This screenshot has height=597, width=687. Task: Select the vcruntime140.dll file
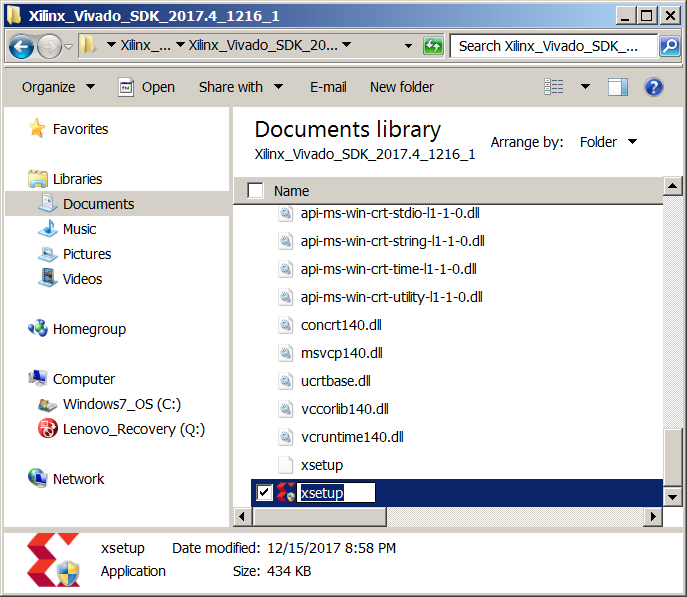point(352,437)
